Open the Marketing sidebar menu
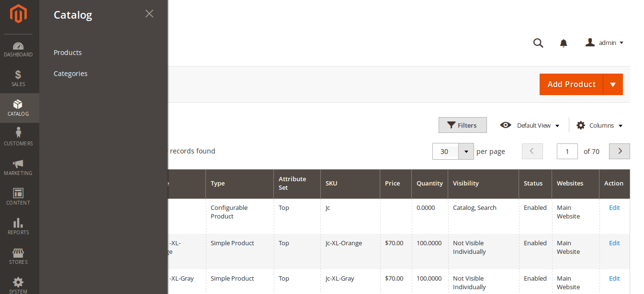 (x=18, y=167)
